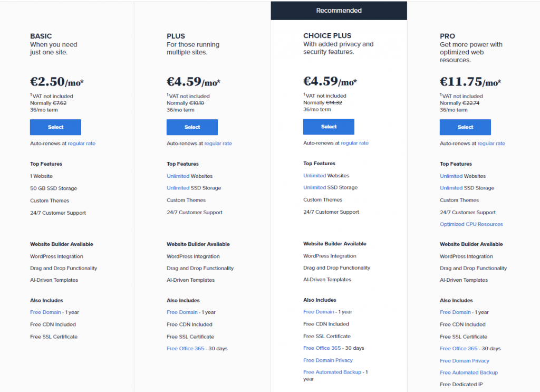The height and width of the screenshot is (392, 540).
Task: Select the PLUS hosting plan
Action: tap(192, 127)
